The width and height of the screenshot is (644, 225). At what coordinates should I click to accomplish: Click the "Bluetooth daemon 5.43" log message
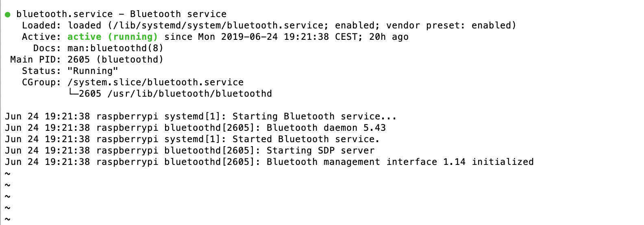[326, 128]
